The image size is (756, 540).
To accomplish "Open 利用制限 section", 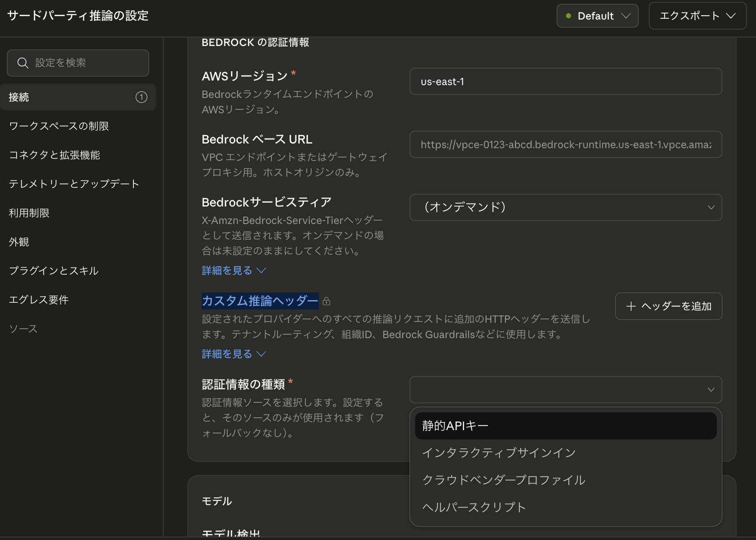I will 78,213.
